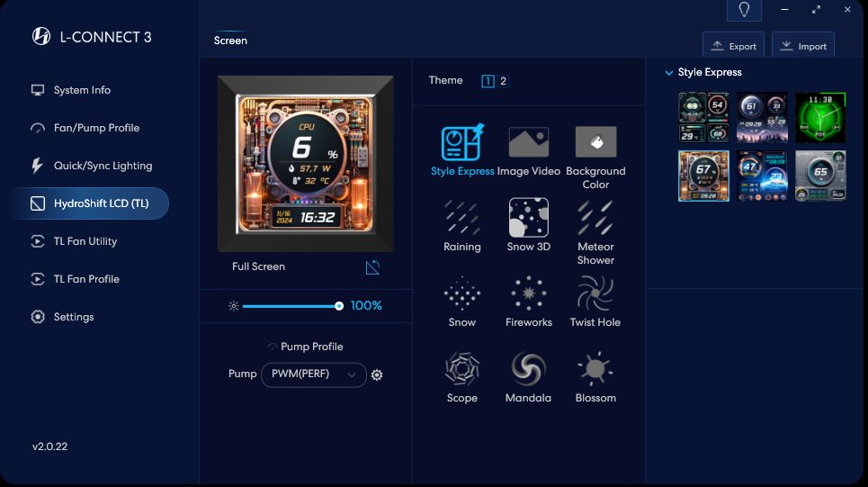The height and width of the screenshot is (487, 868).
Task: Open pump settings gear icon
Action: 377,375
